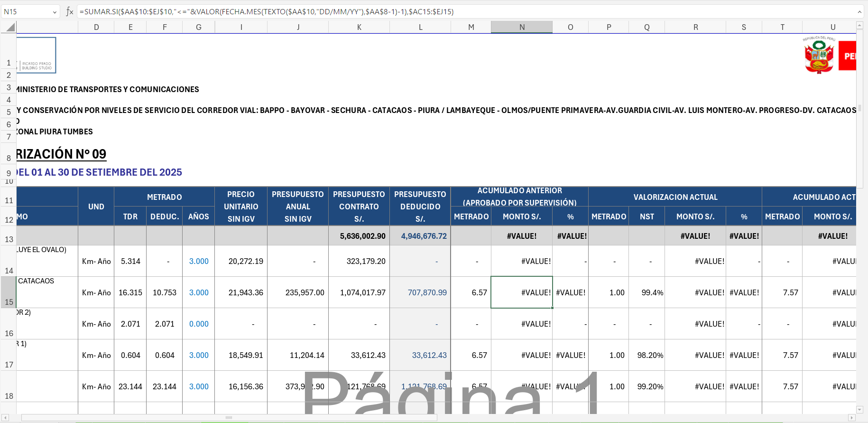The width and height of the screenshot is (868, 423).
Task: Click inside the Name Box showing N15
Action: (26, 11)
